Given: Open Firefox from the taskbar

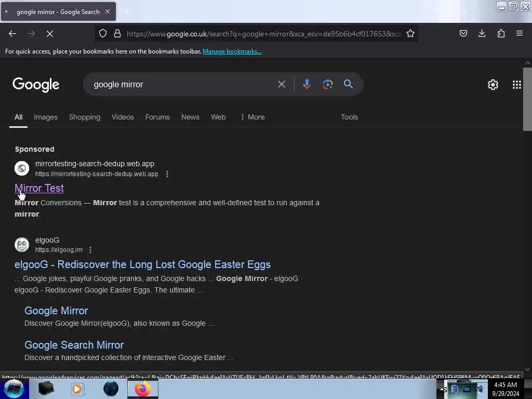Looking at the screenshot, I should click(x=143, y=389).
